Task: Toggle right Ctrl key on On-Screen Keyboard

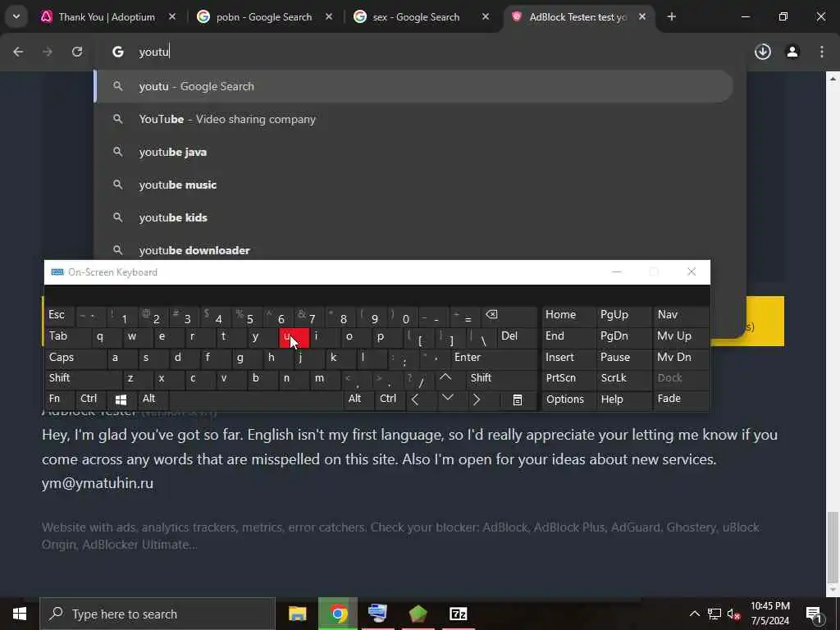Action: tap(389, 400)
